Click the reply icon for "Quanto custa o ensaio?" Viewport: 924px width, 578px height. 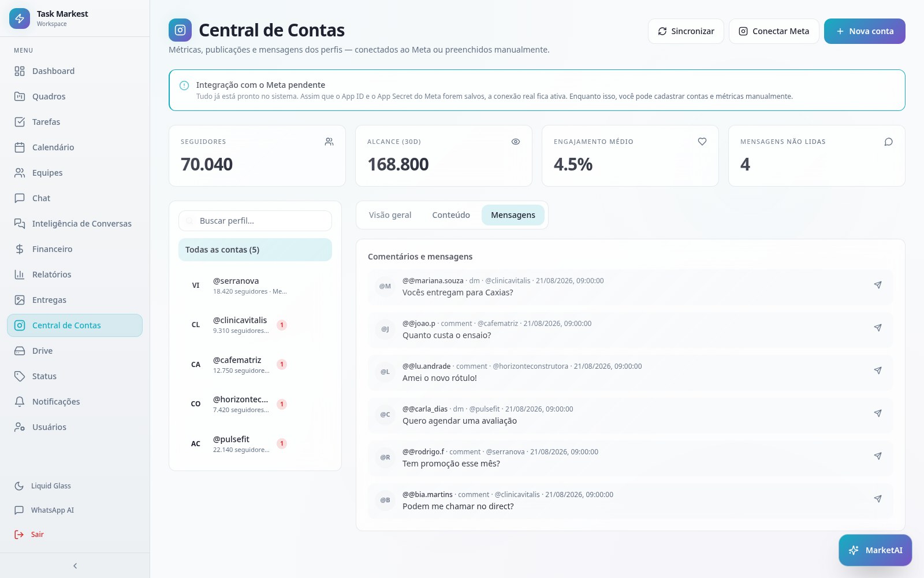pyautogui.click(x=878, y=328)
